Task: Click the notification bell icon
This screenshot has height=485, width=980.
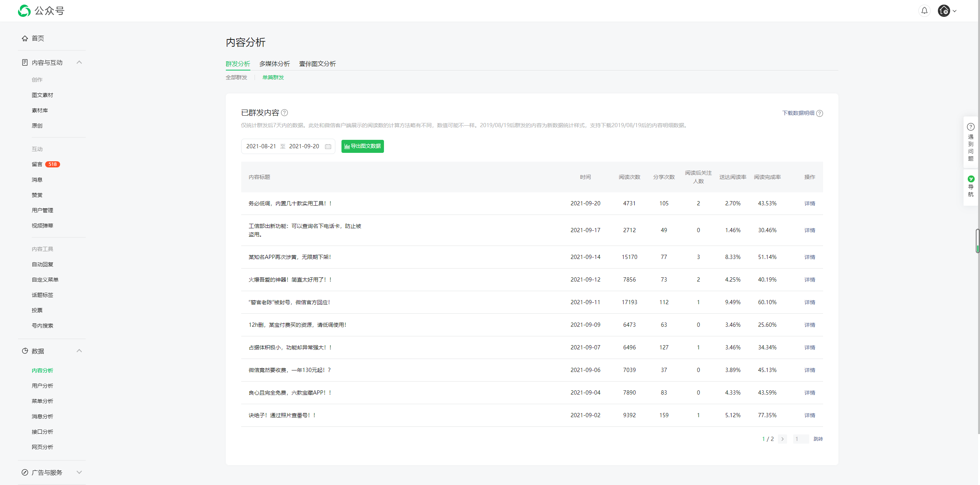Action: (924, 11)
